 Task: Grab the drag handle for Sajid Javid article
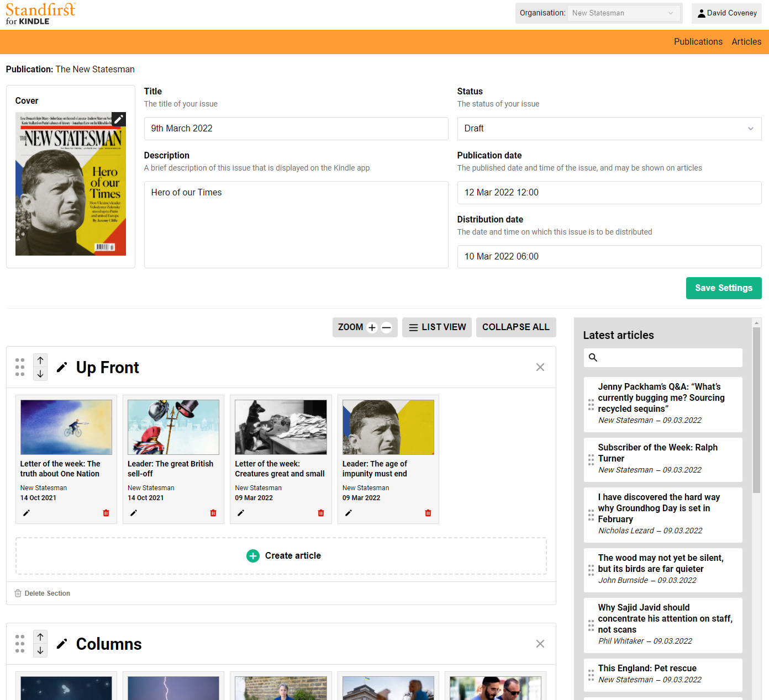click(x=591, y=625)
